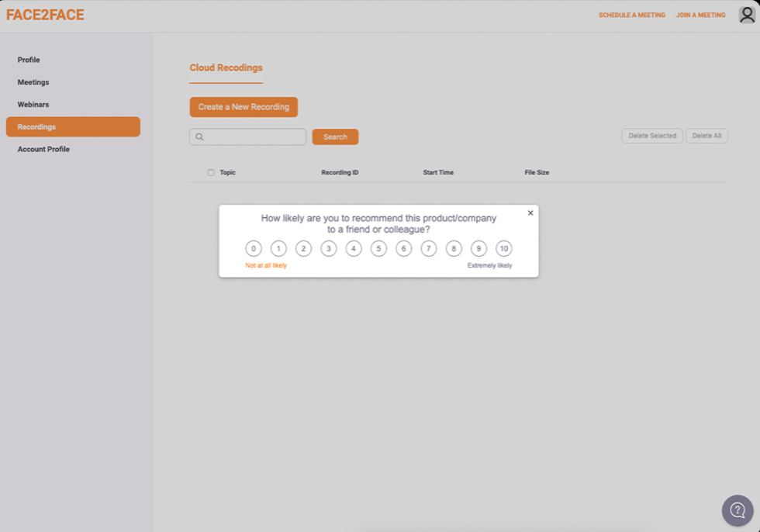This screenshot has height=532, width=760.
Task: Select rating 5 on the survey scale
Action: pos(378,248)
